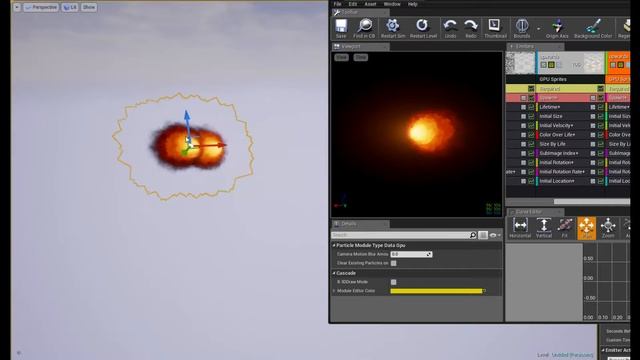Capture a Thumbnail from the toolbar
Viewport: 640px width, 360px height.
(x=495, y=28)
